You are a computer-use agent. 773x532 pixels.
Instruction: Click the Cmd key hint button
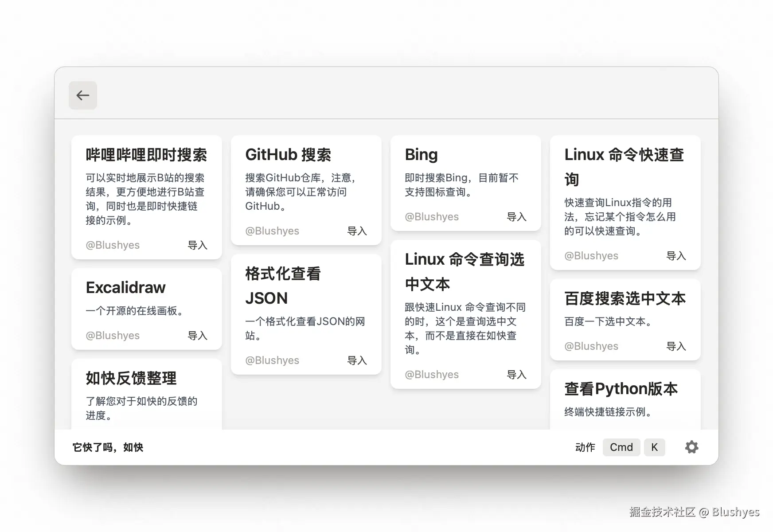(x=621, y=447)
